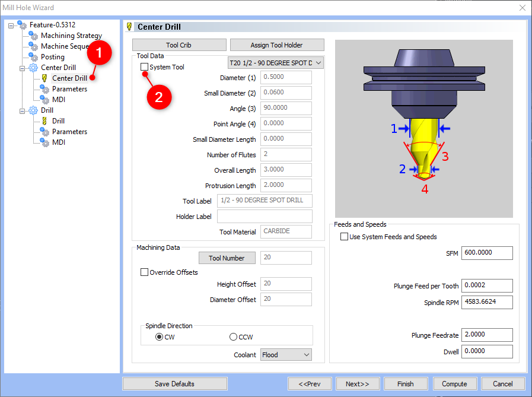Screen dimensions: 532x397
Task: Click the yellow Drill tool icon in the tree
Action: coord(44,121)
